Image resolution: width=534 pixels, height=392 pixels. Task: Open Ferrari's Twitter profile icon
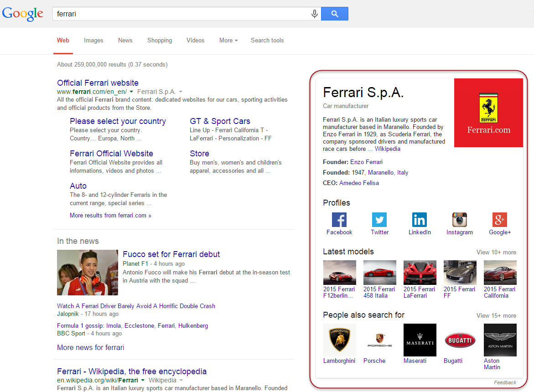(x=379, y=220)
